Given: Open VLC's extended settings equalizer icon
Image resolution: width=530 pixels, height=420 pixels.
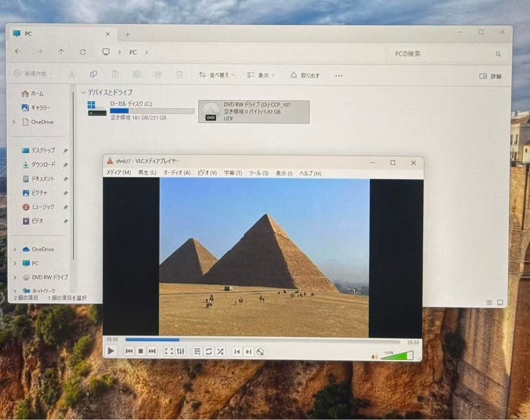Looking at the screenshot, I should [181, 351].
